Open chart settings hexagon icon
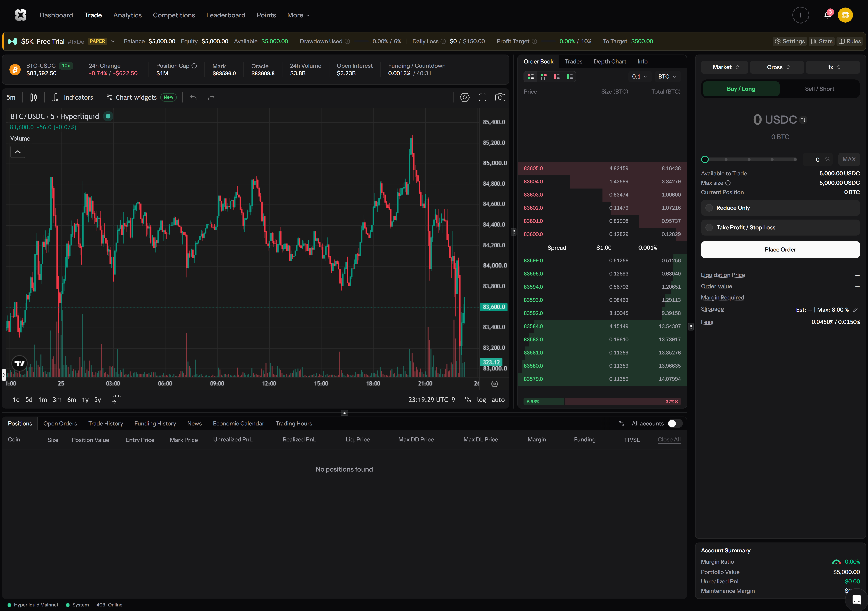Image resolution: width=868 pixels, height=611 pixels. (465, 97)
